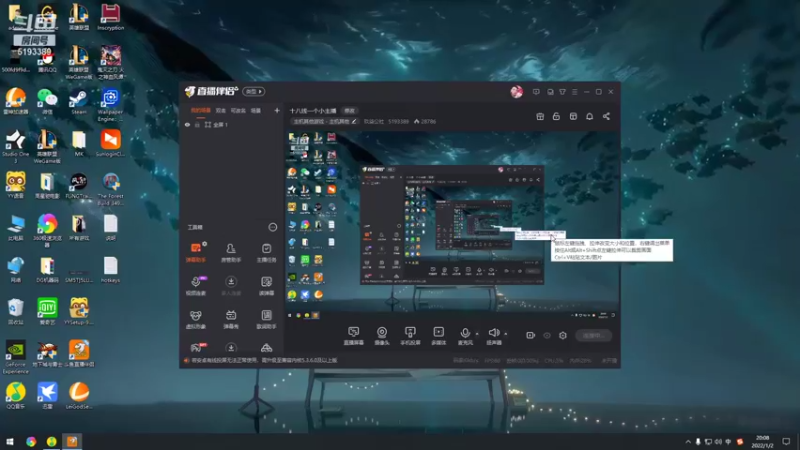Image resolution: width=800 pixels, height=450 pixels.
Task: Open the Windows notification center icon
Action: coord(786,441)
